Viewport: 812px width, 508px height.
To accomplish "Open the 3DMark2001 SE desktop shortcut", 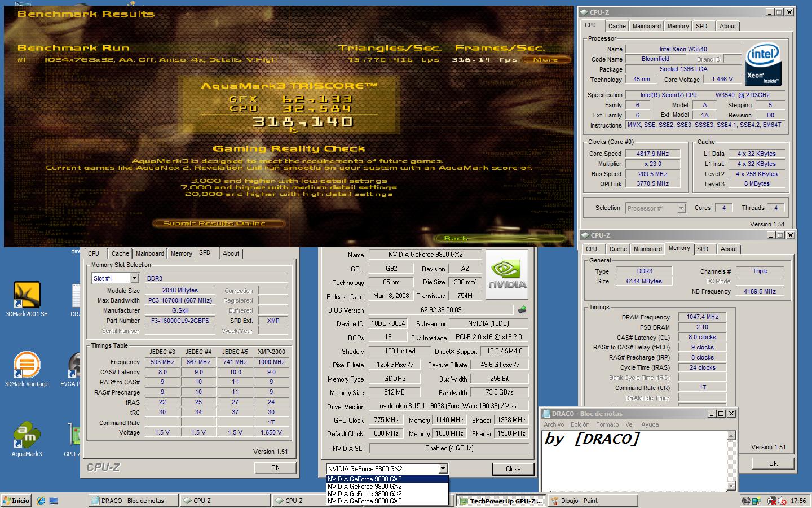I will [27, 299].
